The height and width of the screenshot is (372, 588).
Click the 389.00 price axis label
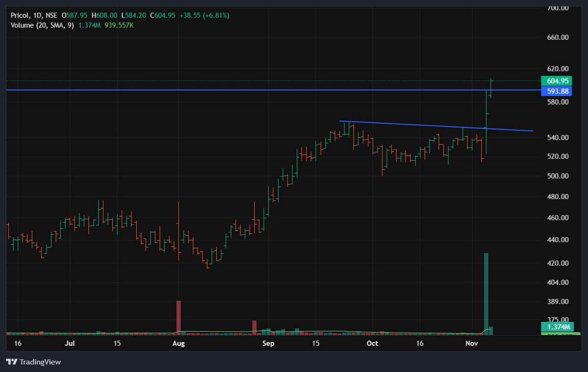pos(558,301)
